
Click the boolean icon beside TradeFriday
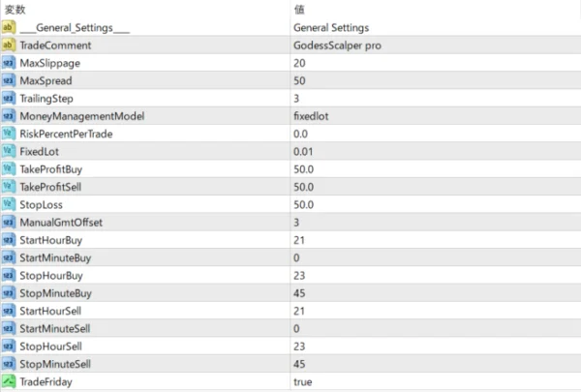coord(9,381)
